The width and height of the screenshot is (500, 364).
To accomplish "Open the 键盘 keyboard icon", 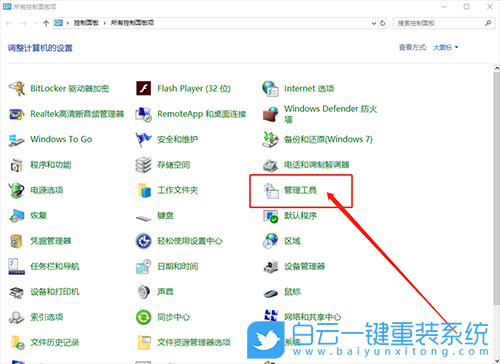I will click(x=143, y=218).
